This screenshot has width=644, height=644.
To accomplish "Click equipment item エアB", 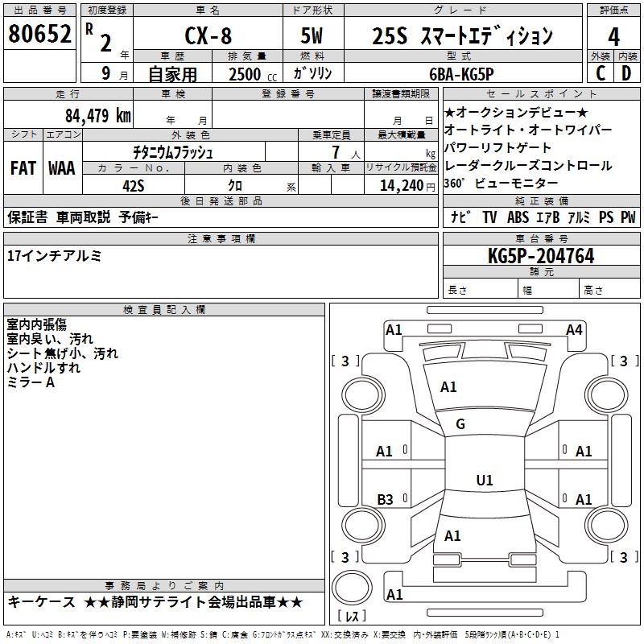I will tap(548, 217).
